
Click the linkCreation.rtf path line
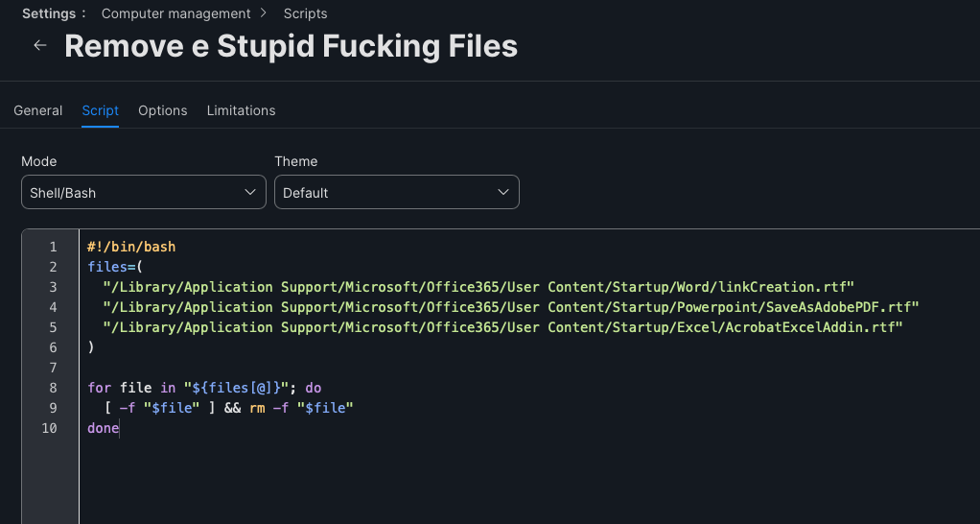[478, 287]
